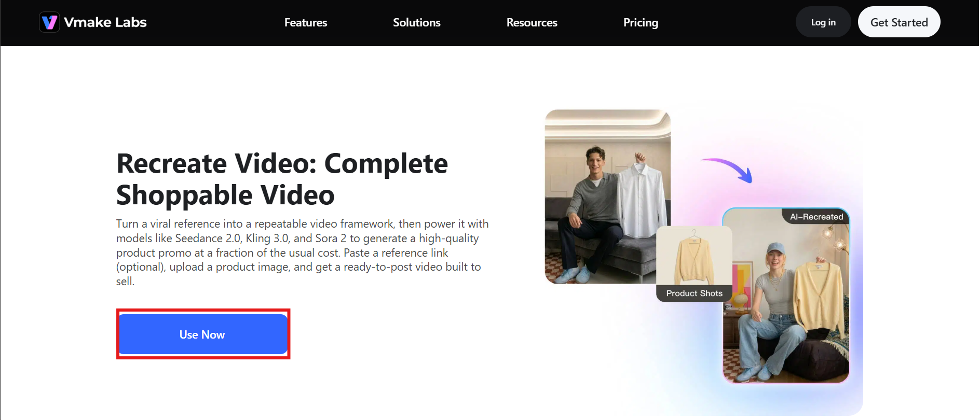Click the Log in button
This screenshot has width=980, height=420.
[823, 22]
